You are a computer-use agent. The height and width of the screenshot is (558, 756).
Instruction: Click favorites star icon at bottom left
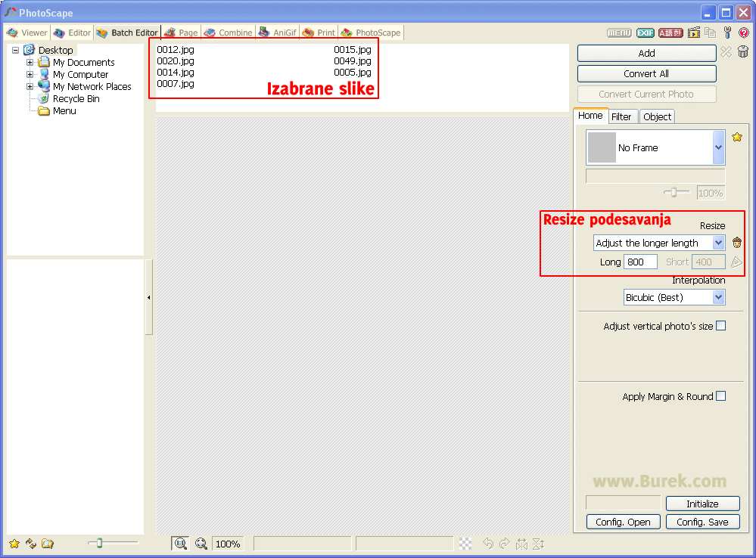point(14,544)
